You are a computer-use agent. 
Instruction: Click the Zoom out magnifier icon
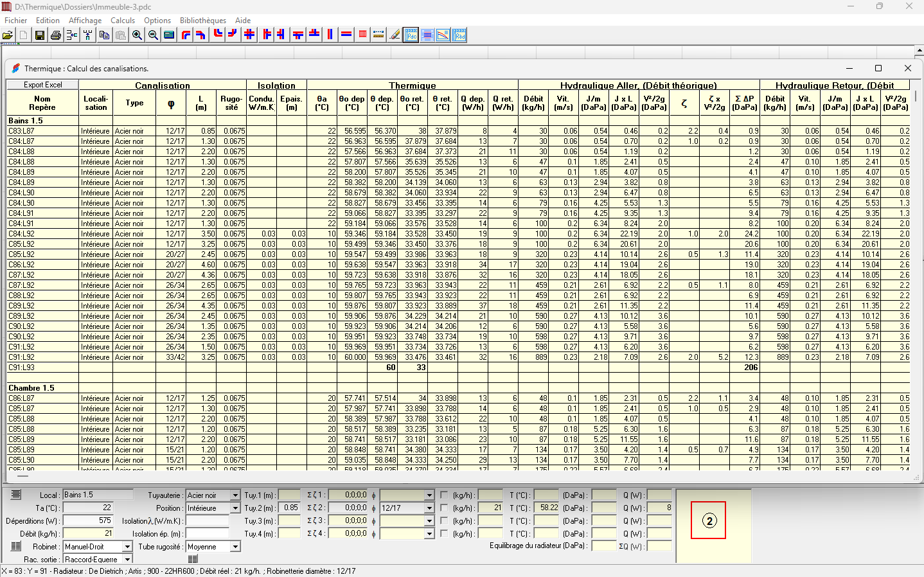coord(153,35)
